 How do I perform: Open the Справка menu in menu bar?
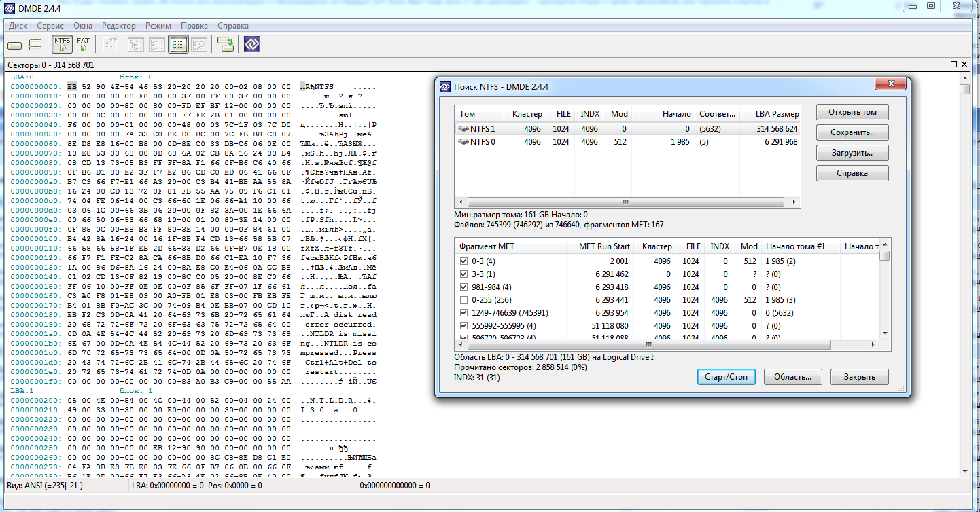(x=233, y=25)
